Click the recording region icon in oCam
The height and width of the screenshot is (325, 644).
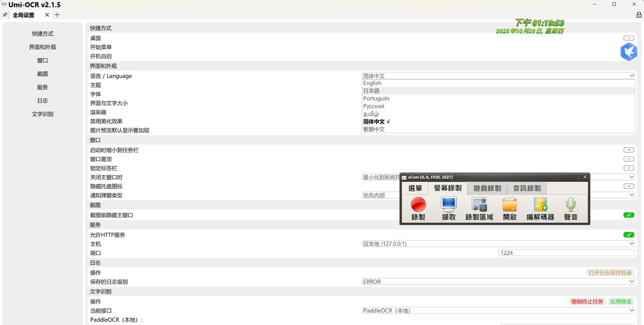point(479,205)
